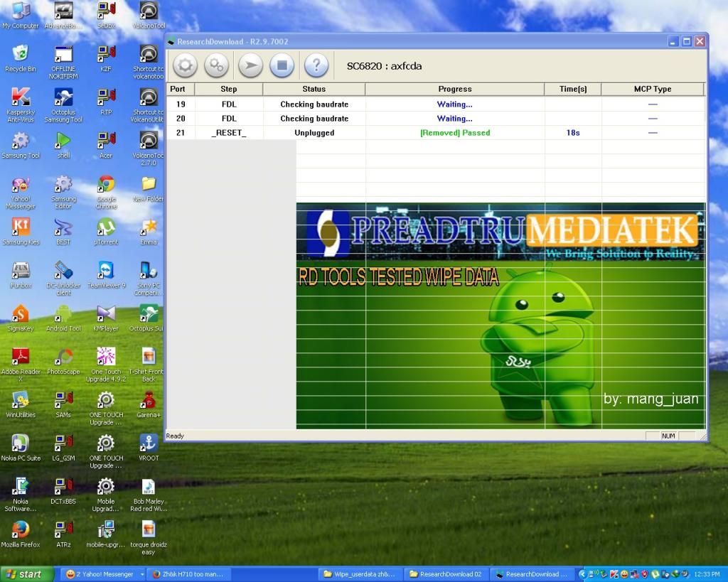The height and width of the screenshot is (582, 728).
Task: Open Garena+ desktop shortcut
Action: (x=149, y=404)
